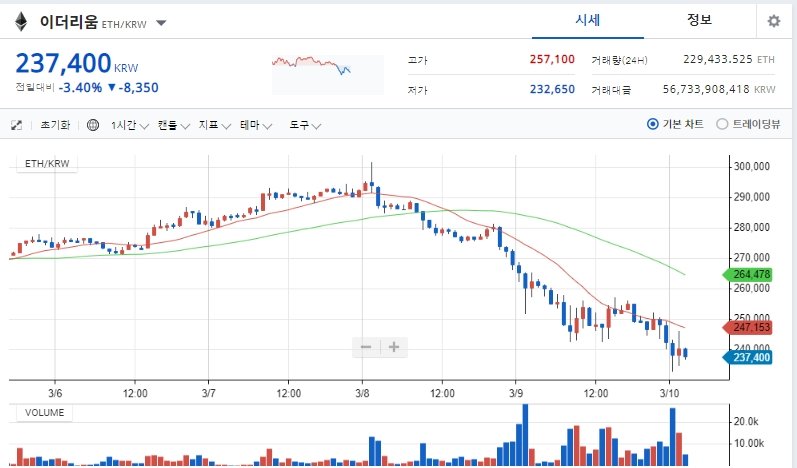The height and width of the screenshot is (468, 797).
Task: Zoom out chart with minus button
Action: tap(366, 347)
